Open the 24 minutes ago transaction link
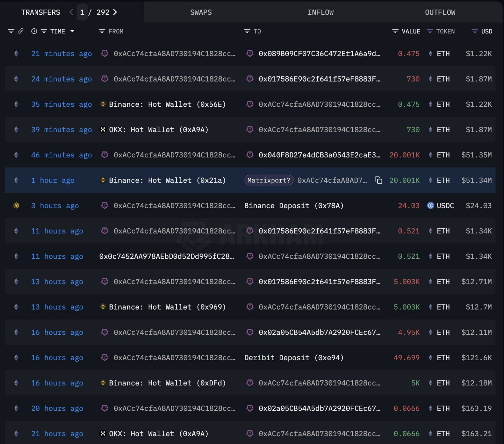504x444 pixels. [61, 79]
